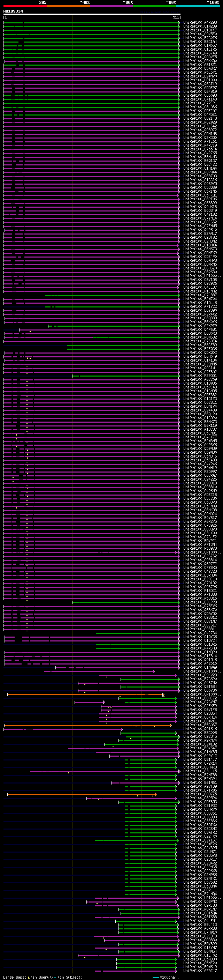Select the UniRef100_B6K119 label
The image size is (223, 980).
pyautogui.click(x=200, y=426)
